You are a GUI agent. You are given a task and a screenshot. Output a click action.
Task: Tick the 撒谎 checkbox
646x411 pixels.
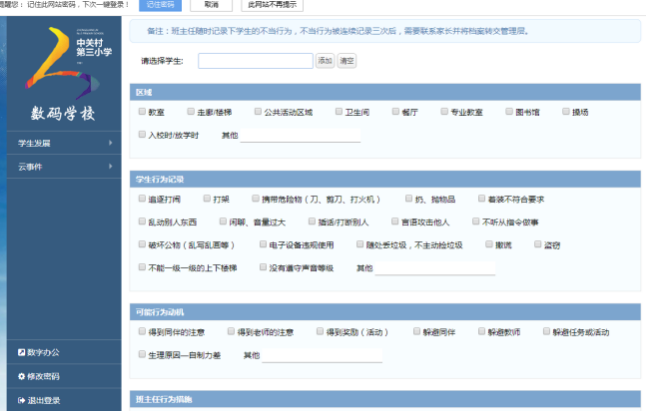coord(489,244)
